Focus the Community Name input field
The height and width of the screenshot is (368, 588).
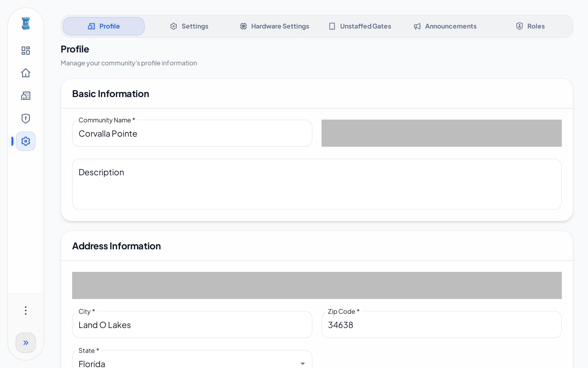(192, 133)
